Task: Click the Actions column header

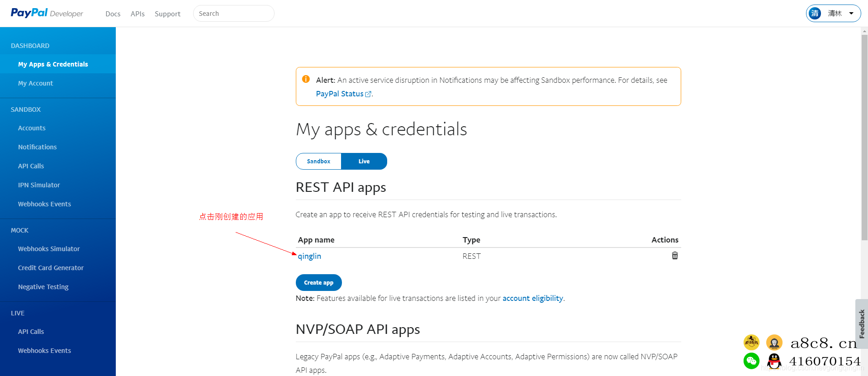Action: pyautogui.click(x=665, y=240)
